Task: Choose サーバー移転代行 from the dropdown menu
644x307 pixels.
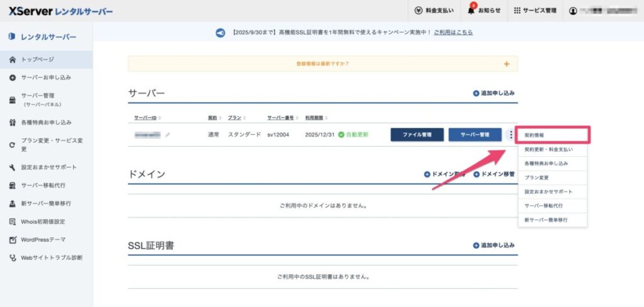Action: point(552,206)
